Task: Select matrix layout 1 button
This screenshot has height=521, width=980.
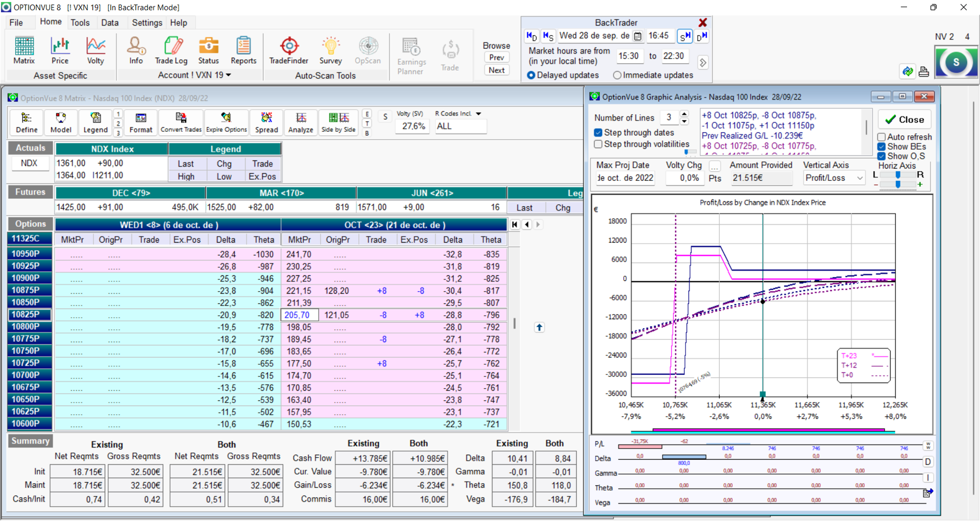Action: pyautogui.click(x=118, y=114)
